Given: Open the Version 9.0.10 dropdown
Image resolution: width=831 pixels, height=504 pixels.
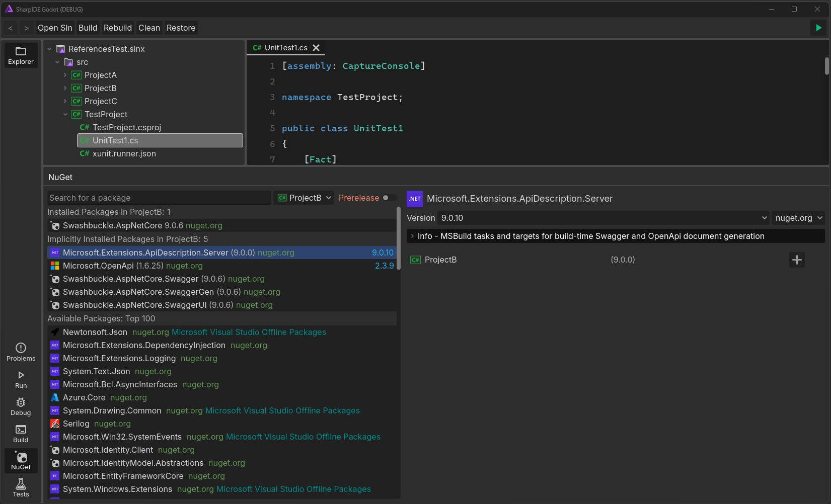Looking at the screenshot, I should click(x=603, y=218).
